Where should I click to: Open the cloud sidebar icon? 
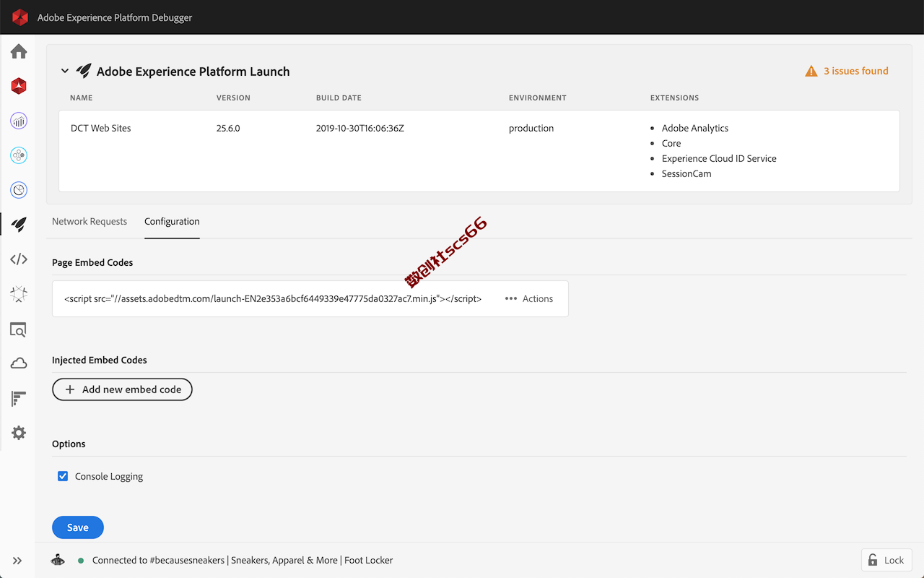coord(19,363)
